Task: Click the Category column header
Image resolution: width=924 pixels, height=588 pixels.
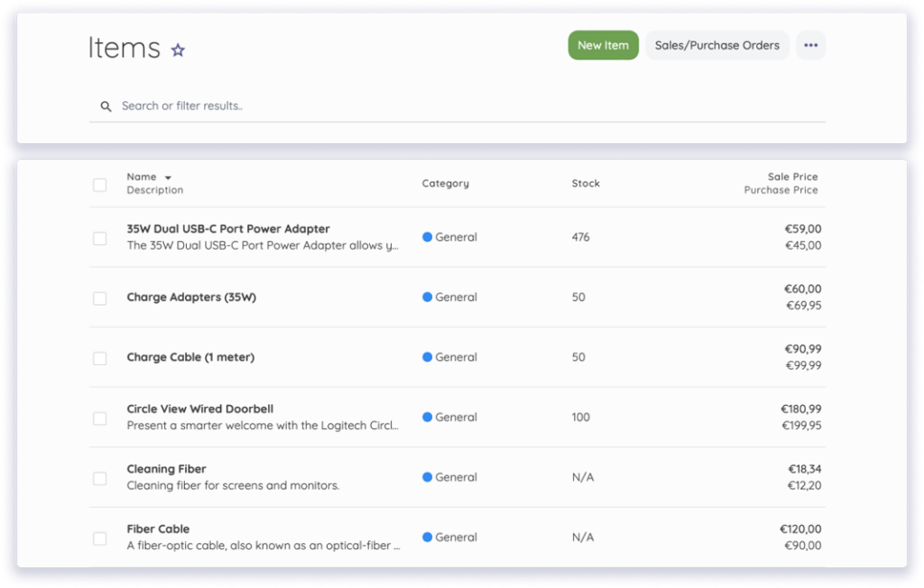Action: (x=446, y=183)
